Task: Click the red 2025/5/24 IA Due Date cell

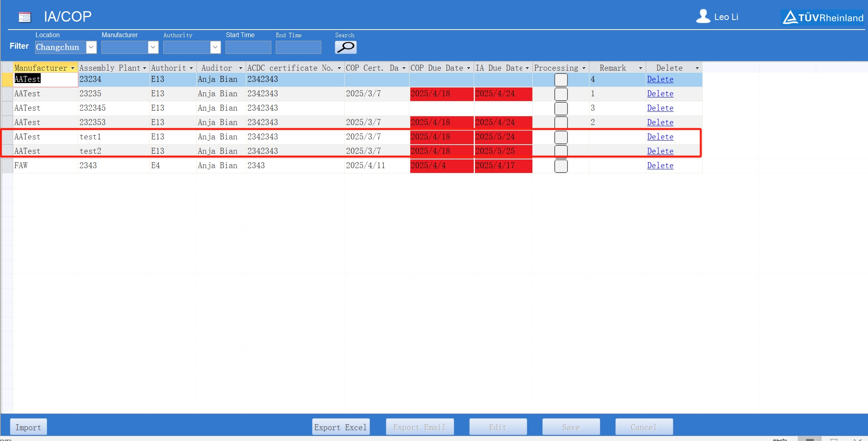Action: tap(503, 137)
